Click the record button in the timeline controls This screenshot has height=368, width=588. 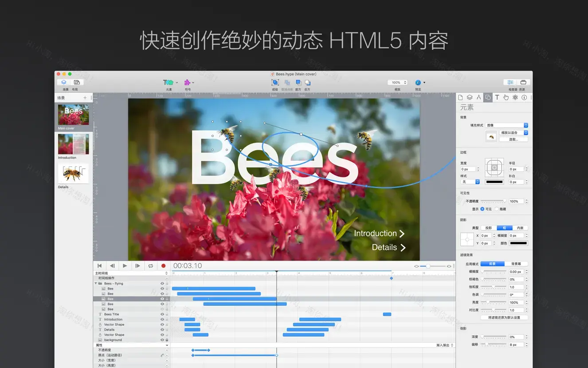pyautogui.click(x=164, y=265)
